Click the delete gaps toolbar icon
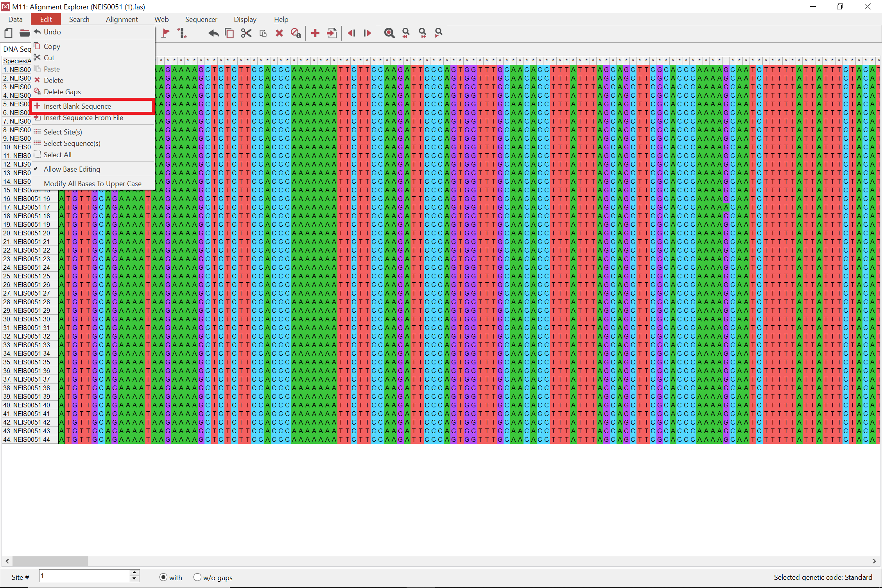This screenshot has height=588, width=882. coord(296,33)
